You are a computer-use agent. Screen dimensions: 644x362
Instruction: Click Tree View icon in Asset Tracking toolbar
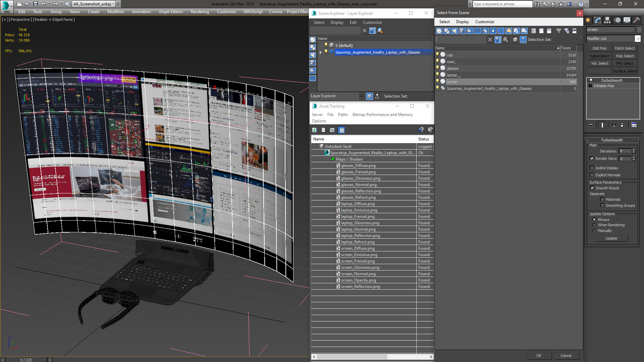point(332,130)
